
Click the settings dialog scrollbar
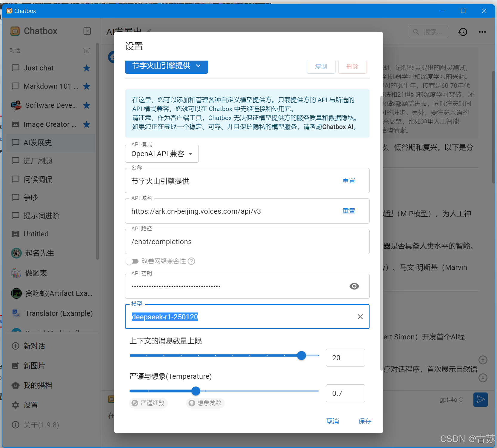(381, 233)
